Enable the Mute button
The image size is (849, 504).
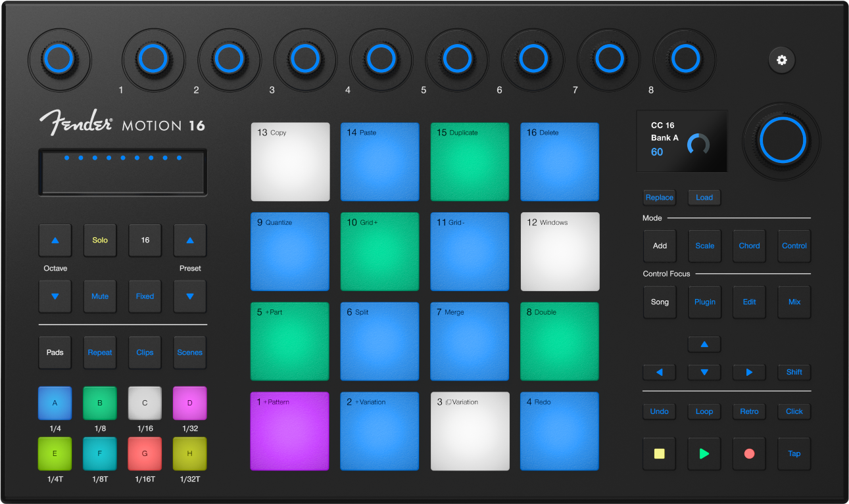click(x=99, y=296)
